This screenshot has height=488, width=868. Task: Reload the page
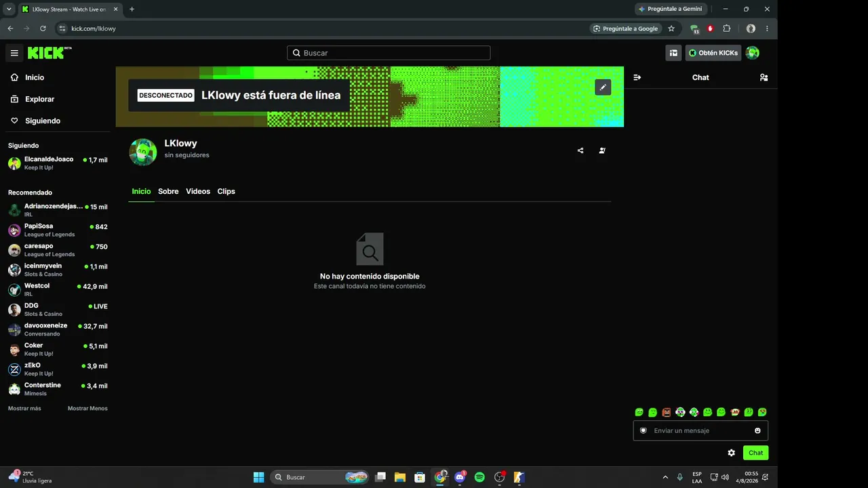coord(43,28)
